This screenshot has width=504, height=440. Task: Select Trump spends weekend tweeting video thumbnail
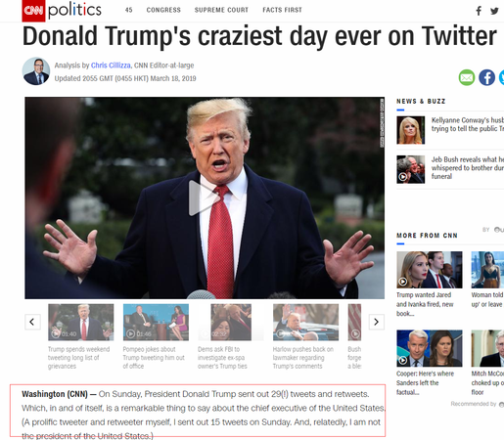coord(81,323)
